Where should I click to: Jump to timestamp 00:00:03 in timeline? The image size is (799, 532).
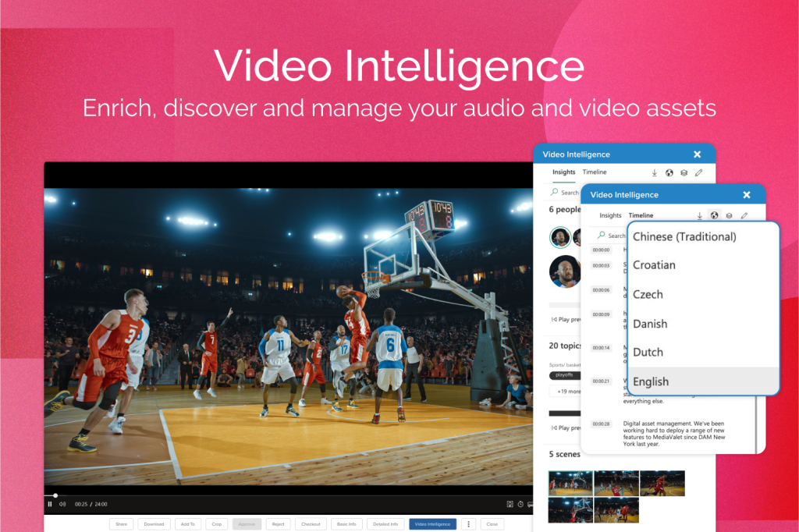pos(602,265)
